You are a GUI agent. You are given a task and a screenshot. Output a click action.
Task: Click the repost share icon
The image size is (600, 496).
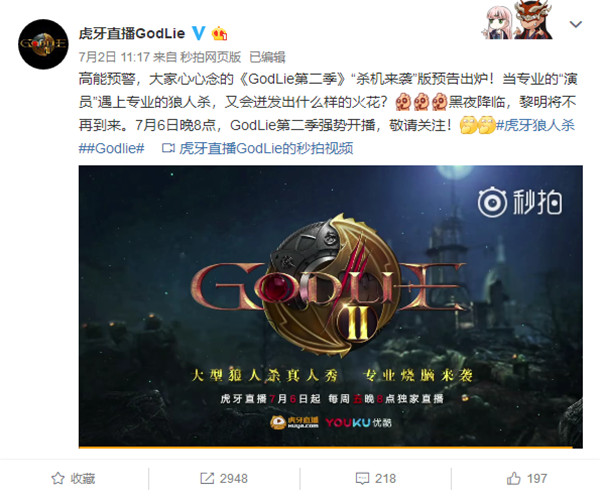[207, 478]
